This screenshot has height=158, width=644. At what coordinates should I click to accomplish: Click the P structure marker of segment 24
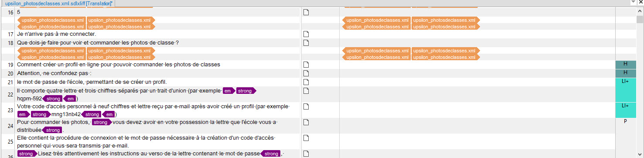[x=625, y=121]
